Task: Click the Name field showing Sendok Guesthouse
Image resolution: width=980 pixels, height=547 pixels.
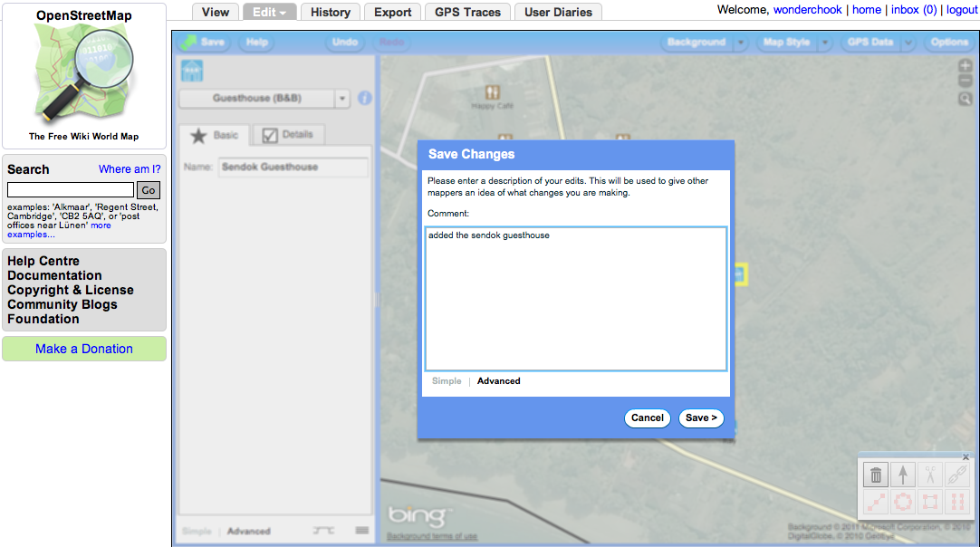Action: (293, 167)
